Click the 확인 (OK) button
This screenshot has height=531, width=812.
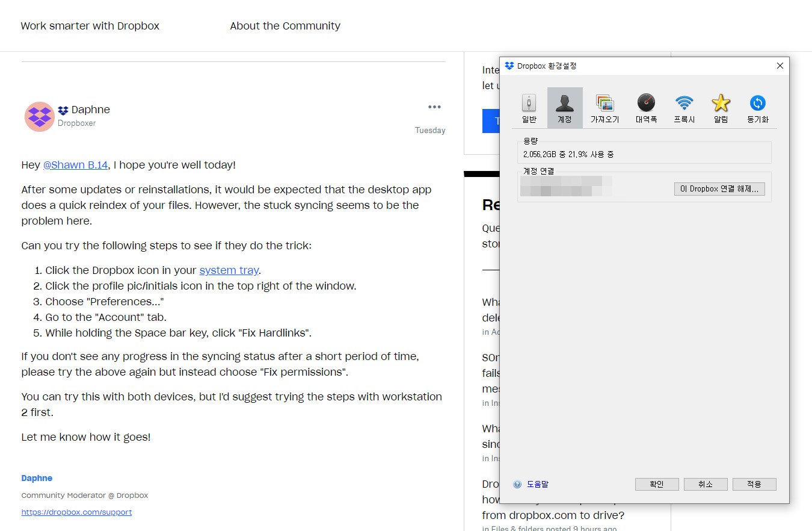coord(657,484)
